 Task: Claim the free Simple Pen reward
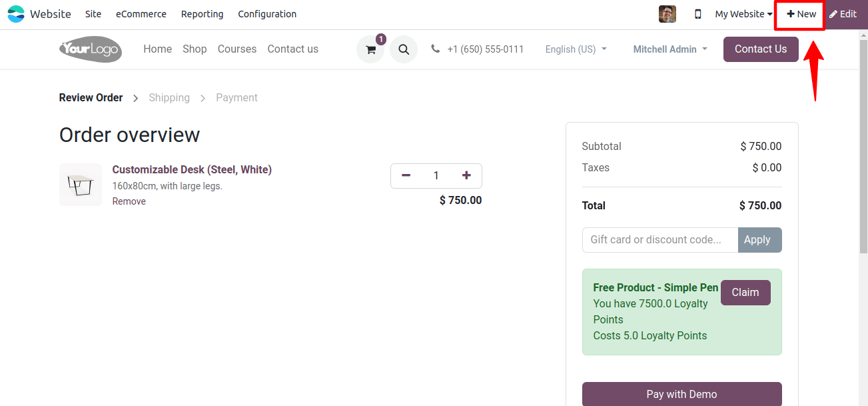tap(745, 293)
